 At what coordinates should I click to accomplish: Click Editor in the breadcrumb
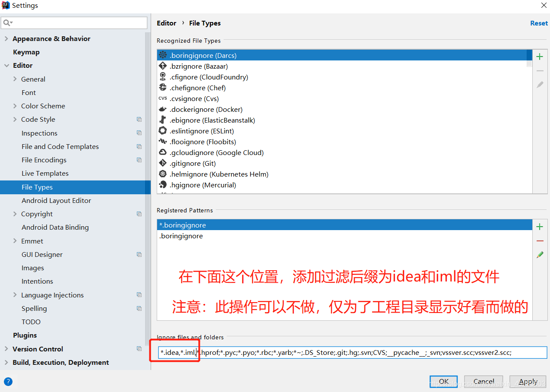click(166, 23)
